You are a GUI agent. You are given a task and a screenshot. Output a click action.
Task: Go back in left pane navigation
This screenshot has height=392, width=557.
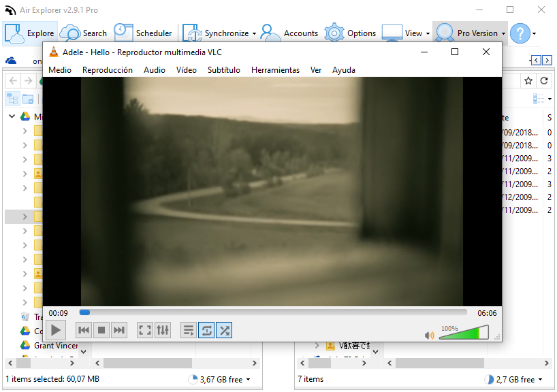[13, 81]
